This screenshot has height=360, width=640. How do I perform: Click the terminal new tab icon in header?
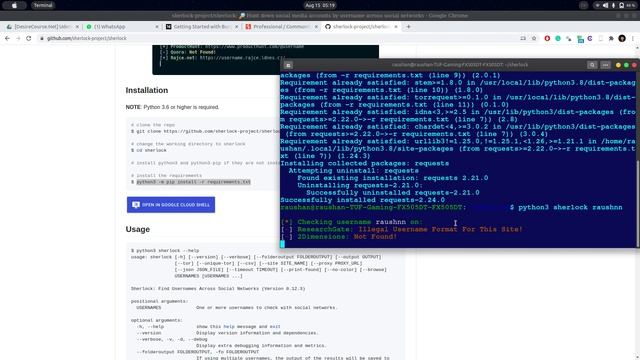coord(288,65)
